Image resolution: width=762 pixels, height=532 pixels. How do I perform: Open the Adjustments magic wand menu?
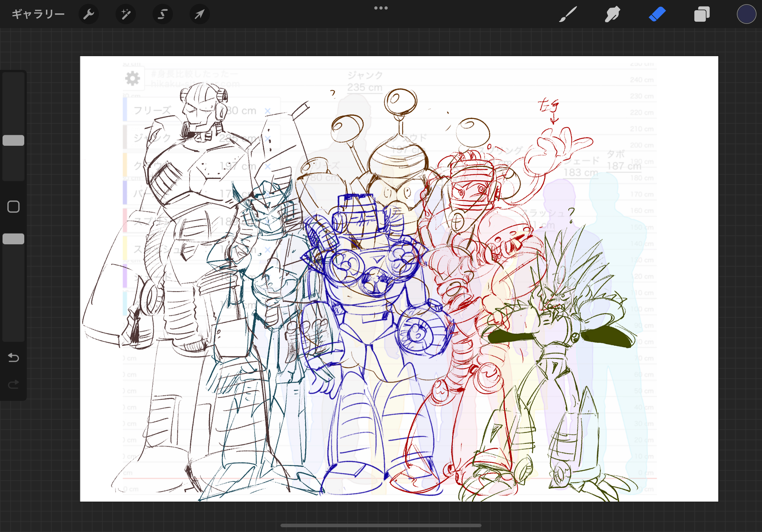125,14
